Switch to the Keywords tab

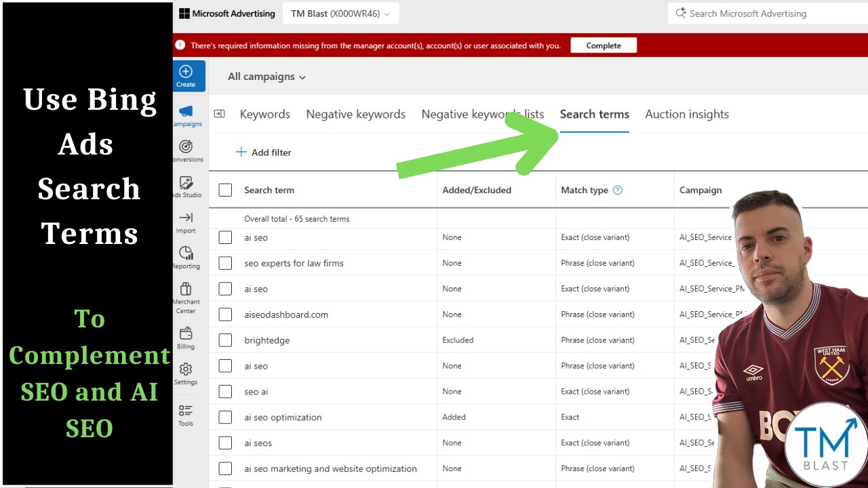pyautogui.click(x=265, y=115)
